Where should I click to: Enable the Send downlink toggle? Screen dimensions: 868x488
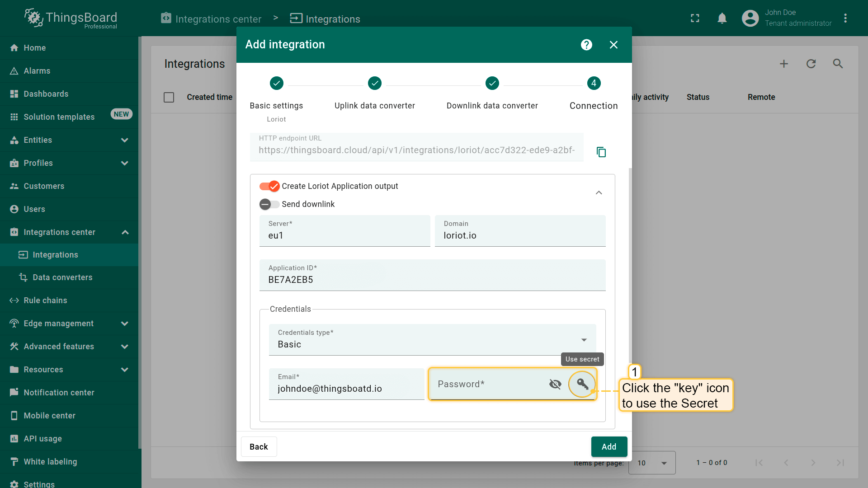point(269,204)
